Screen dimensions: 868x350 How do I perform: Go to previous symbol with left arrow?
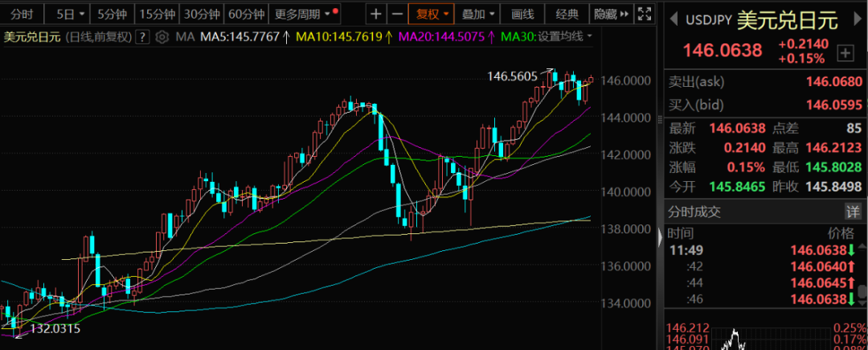(x=674, y=19)
